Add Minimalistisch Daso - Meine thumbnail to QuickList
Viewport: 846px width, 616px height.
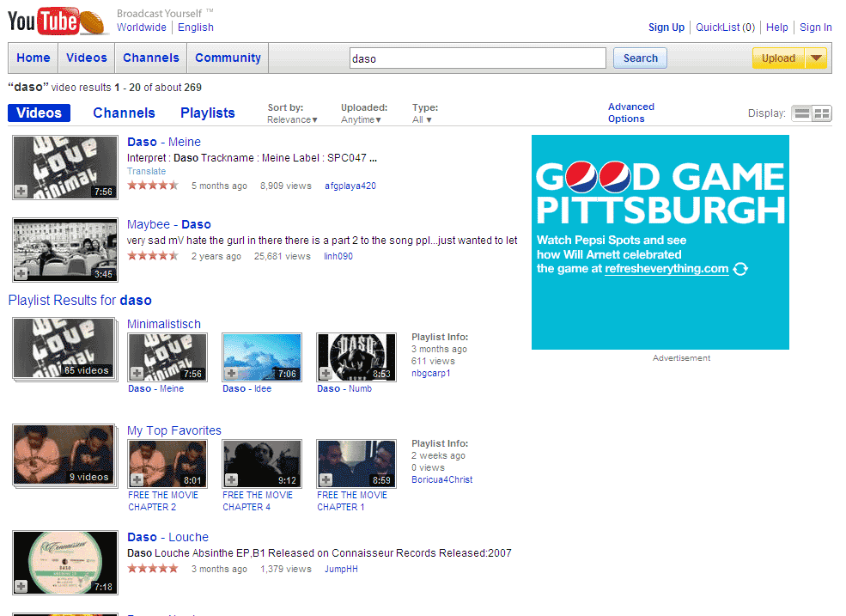[x=137, y=373]
